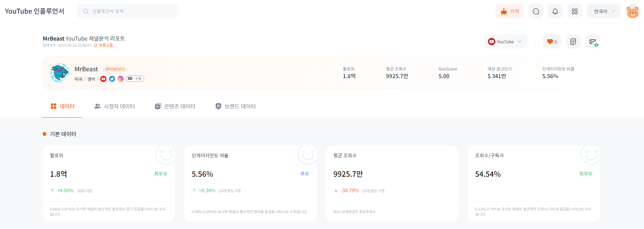Image resolution: width=644 pixels, height=229 pixels.
Task: Click the header 평균 조회수 value 9925.7만
Action: [x=397, y=76]
